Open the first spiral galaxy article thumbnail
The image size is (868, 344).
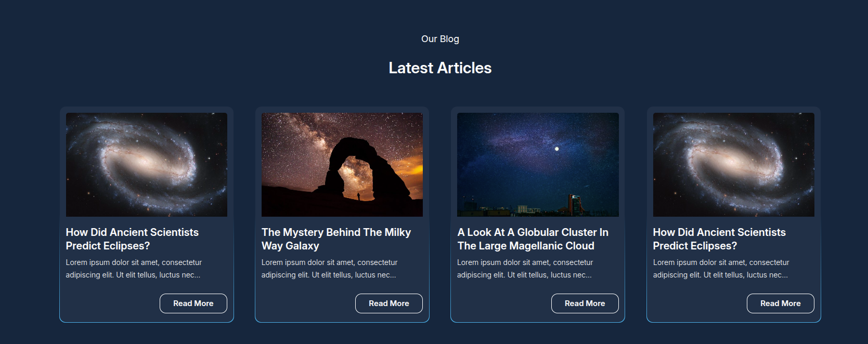[147, 165]
